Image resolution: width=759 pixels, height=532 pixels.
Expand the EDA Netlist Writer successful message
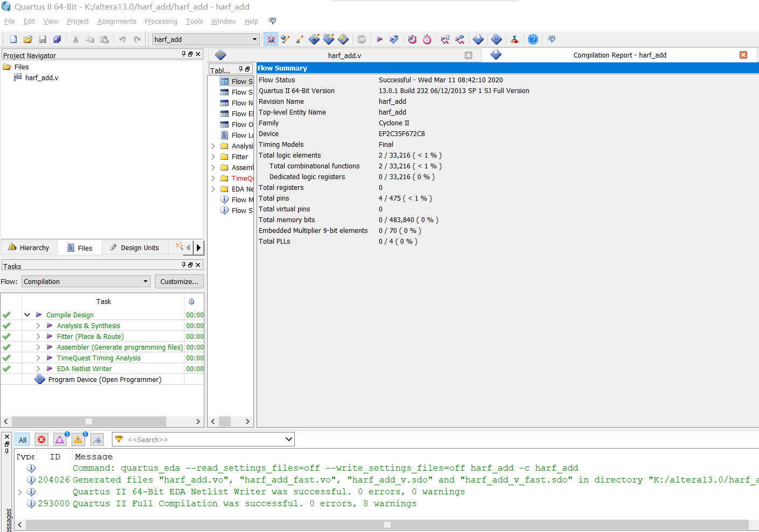pyautogui.click(x=20, y=492)
